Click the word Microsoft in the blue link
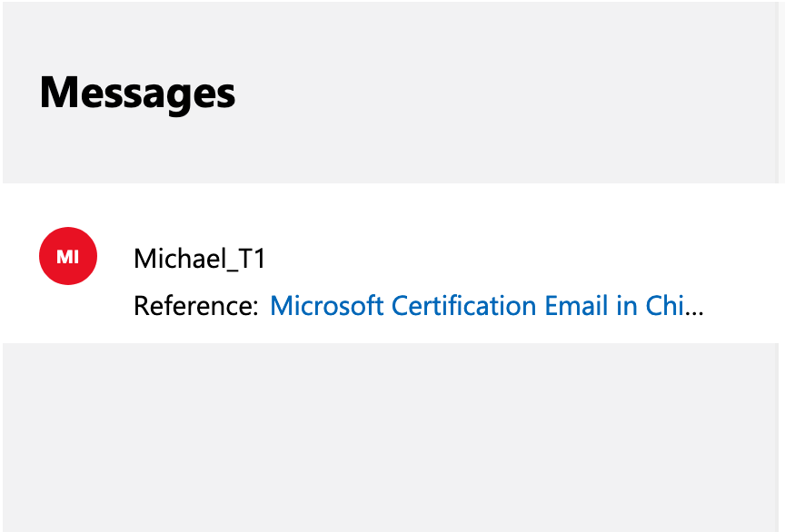 coord(327,306)
